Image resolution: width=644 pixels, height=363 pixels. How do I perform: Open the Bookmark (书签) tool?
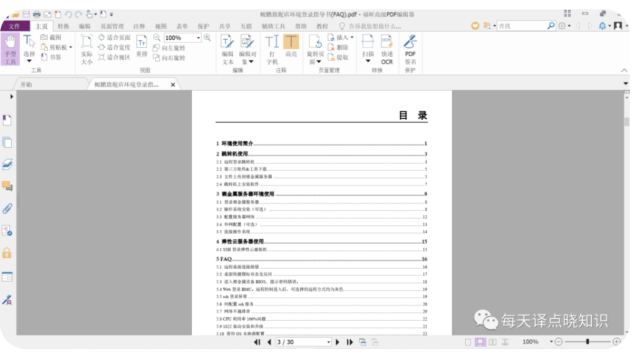pyautogui.click(x=51, y=57)
